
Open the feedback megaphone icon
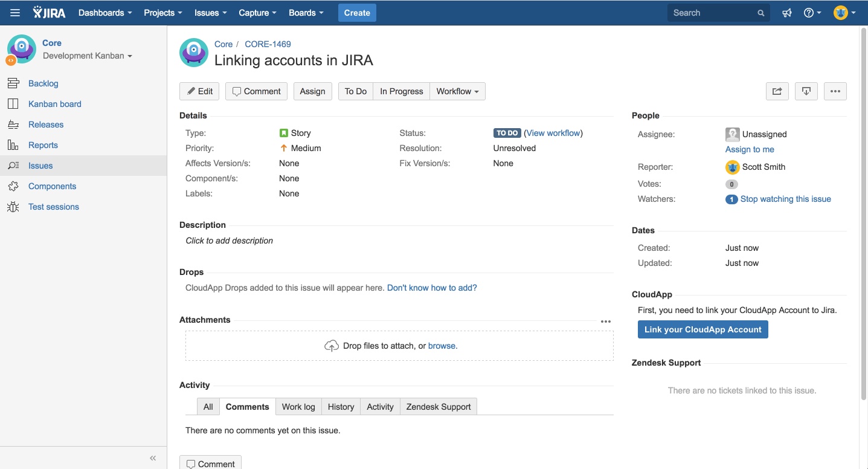tap(787, 13)
